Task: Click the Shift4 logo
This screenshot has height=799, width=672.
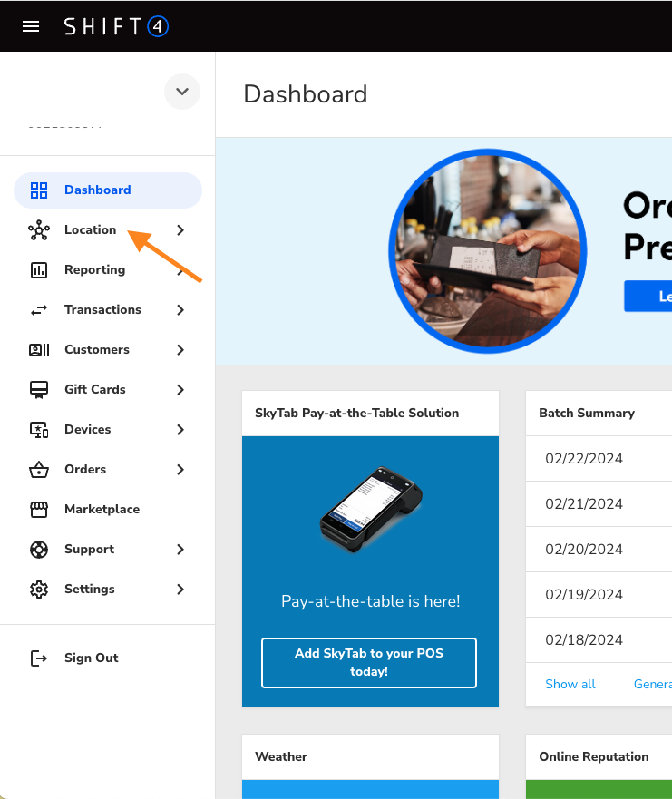Action: click(116, 26)
